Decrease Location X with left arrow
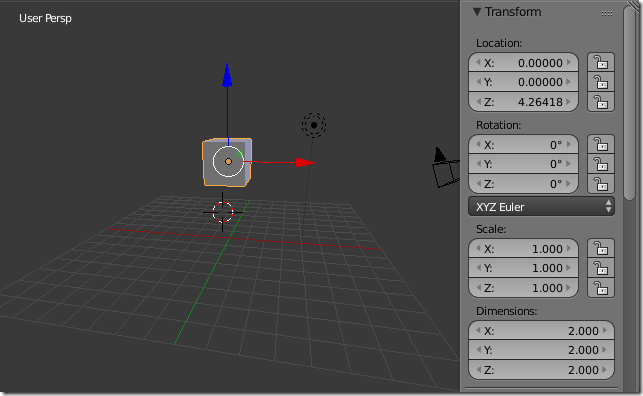Image resolution: width=643 pixels, height=396 pixels. (x=478, y=62)
